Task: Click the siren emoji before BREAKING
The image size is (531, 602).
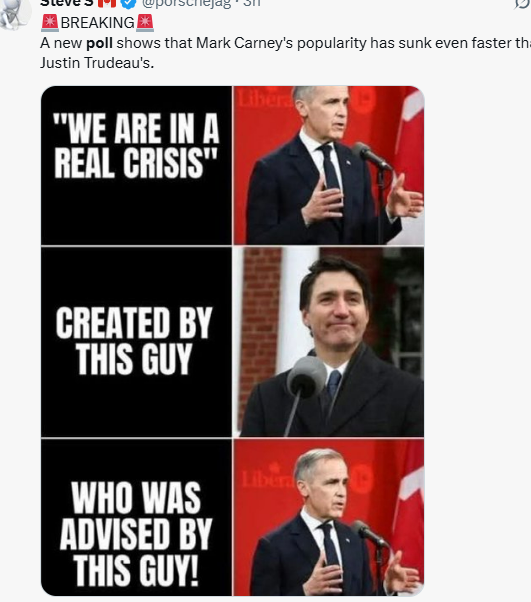Action: coord(50,23)
